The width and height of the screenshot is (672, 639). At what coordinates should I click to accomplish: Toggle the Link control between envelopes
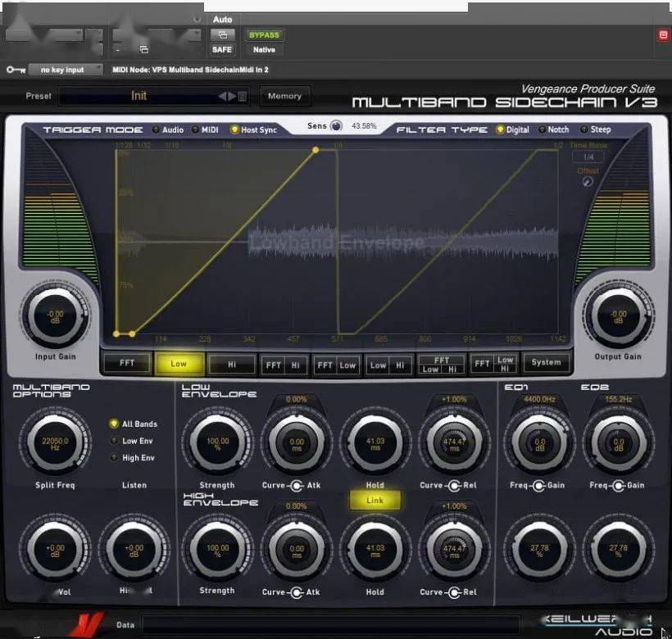click(375, 498)
